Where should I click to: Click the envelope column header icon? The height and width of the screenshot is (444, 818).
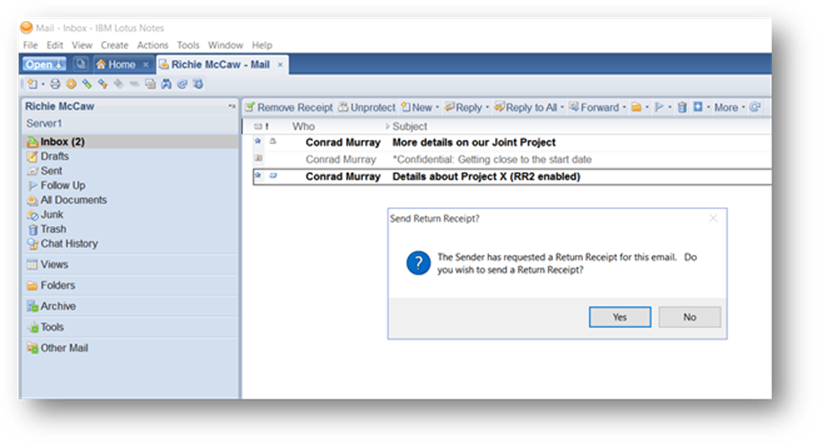tap(258, 126)
